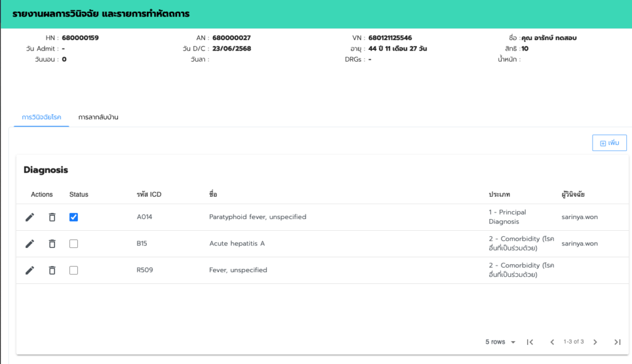Uncheck status for A014 Paratyphoid fever
The width and height of the screenshot is (632, 364).
74,217
